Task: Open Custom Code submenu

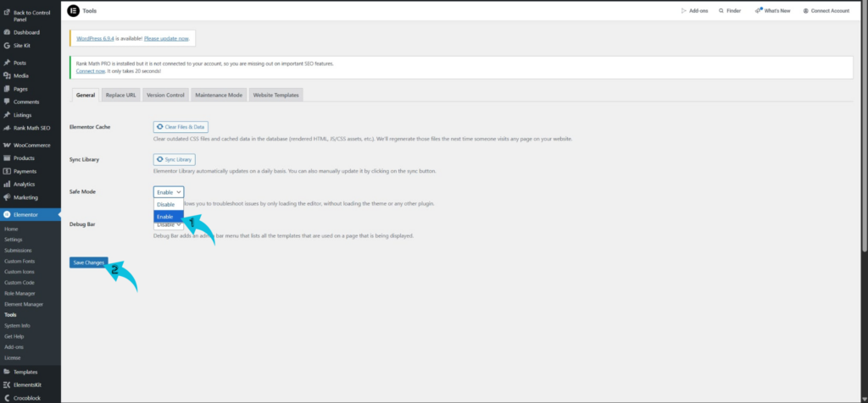Action: (19, 283)
